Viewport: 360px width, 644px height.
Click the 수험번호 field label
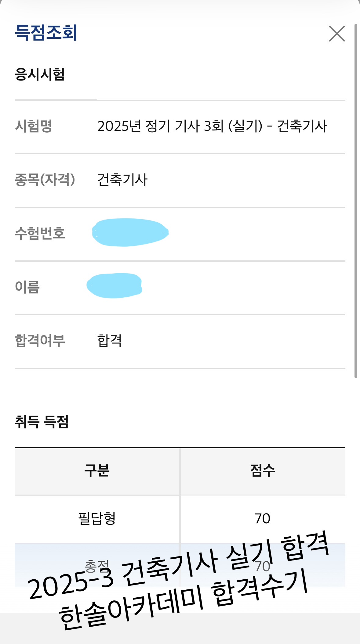point(40,233)
